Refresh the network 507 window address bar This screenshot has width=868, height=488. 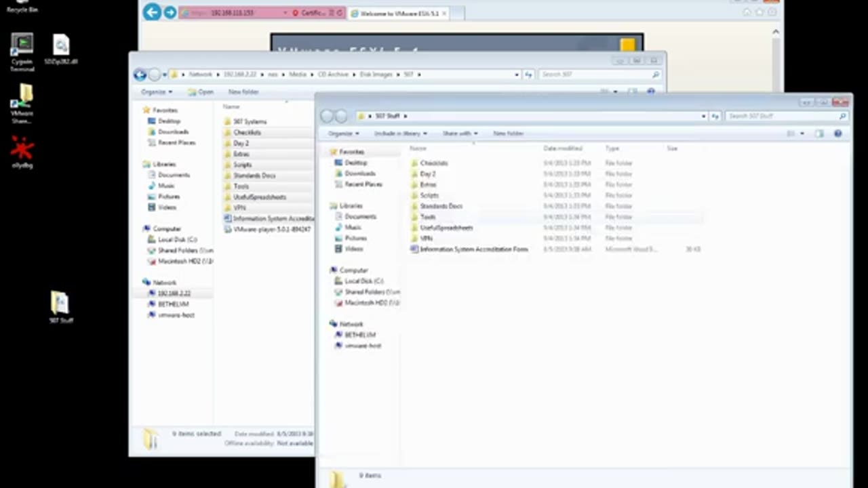(528, 75)
